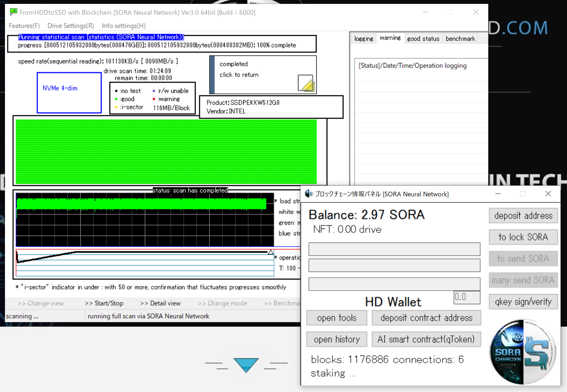The image size is (567, 392).
Task: Click the Change view link
Action: coord(40,303)
